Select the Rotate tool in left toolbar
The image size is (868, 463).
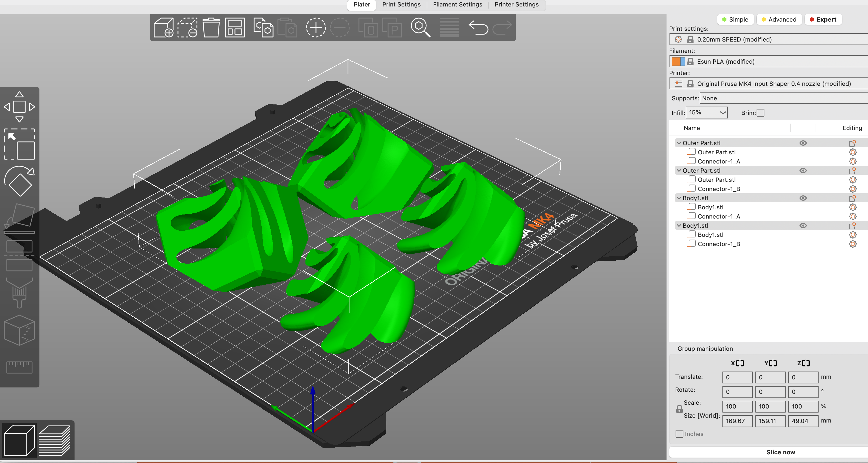pyautogui.click(x=19, y=181)
